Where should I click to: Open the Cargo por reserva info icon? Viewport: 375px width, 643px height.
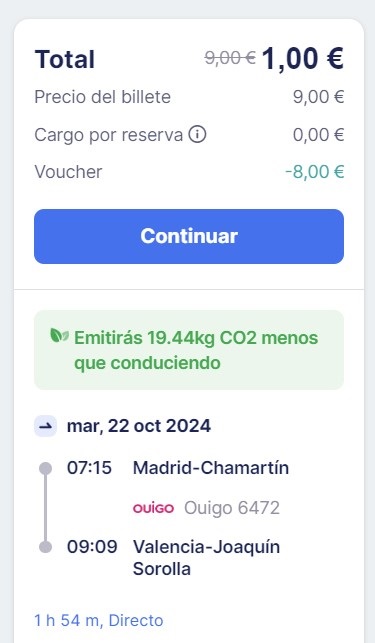coord(197,135)
